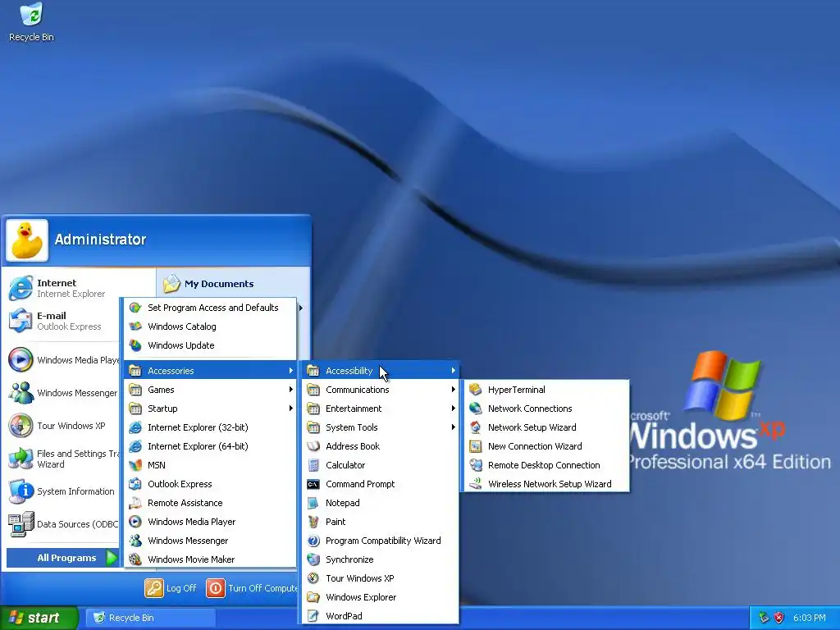Start the New Connection Wizard icon
Viewport: 840px width, 630px height.
pyautogui.click(x=475, y=445)
